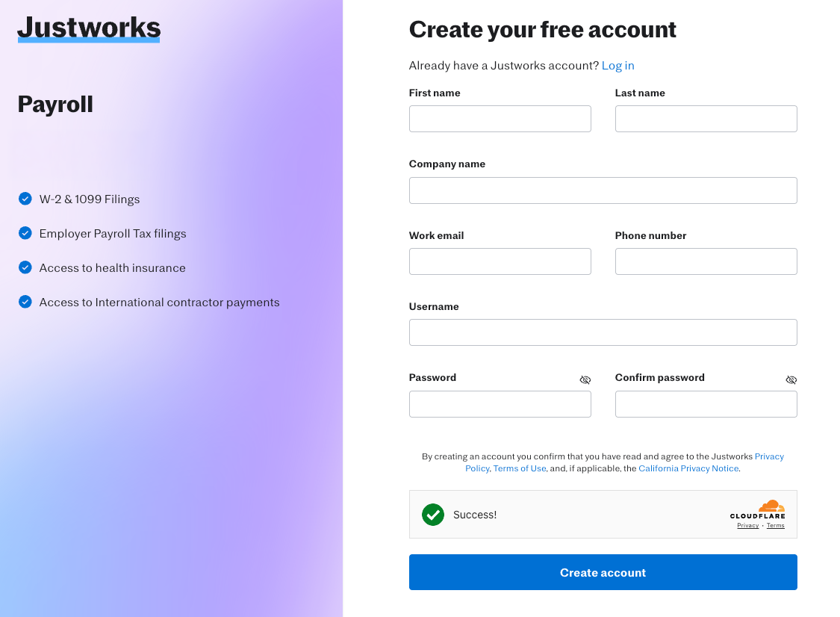Reveal the Confirm password field contents
The image size is (840, 617).
[x=791, y=379]
